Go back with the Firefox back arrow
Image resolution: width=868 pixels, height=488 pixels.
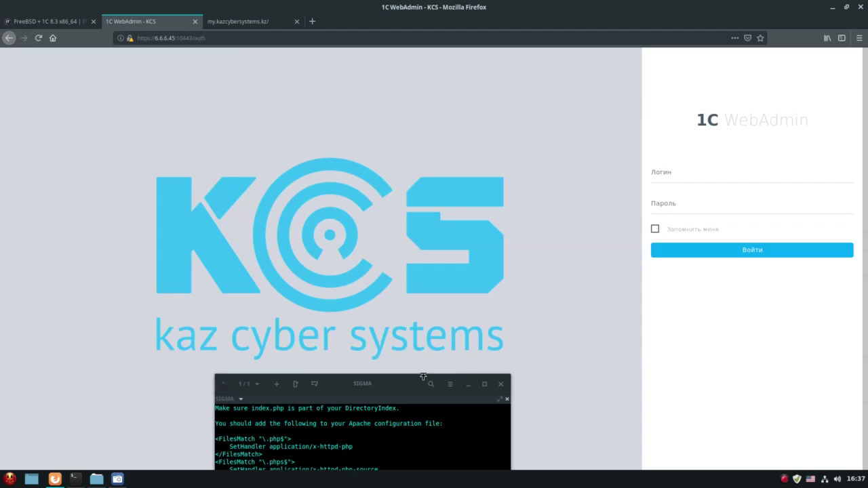tap(9, 38)
